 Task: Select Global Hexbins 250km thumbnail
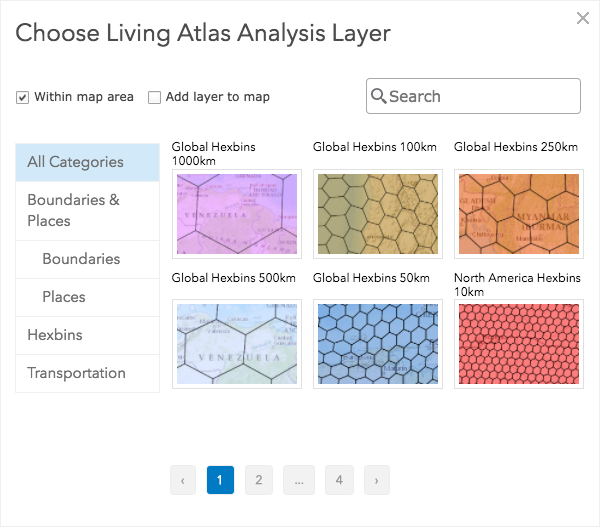(x=518, y=215)
